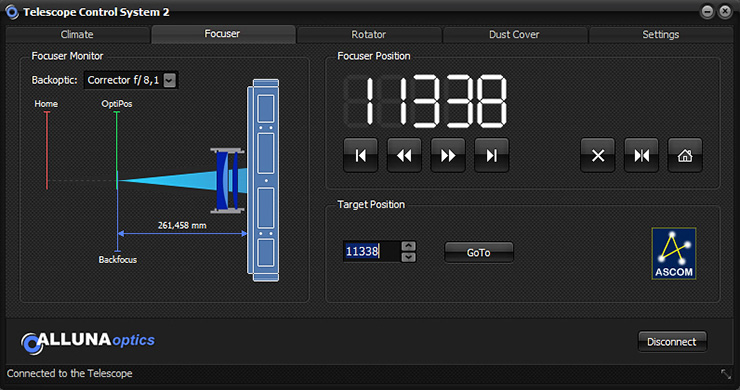
Task: Close the Telescope Control System window
Action: pyautogui.click(x=725, y=11)
